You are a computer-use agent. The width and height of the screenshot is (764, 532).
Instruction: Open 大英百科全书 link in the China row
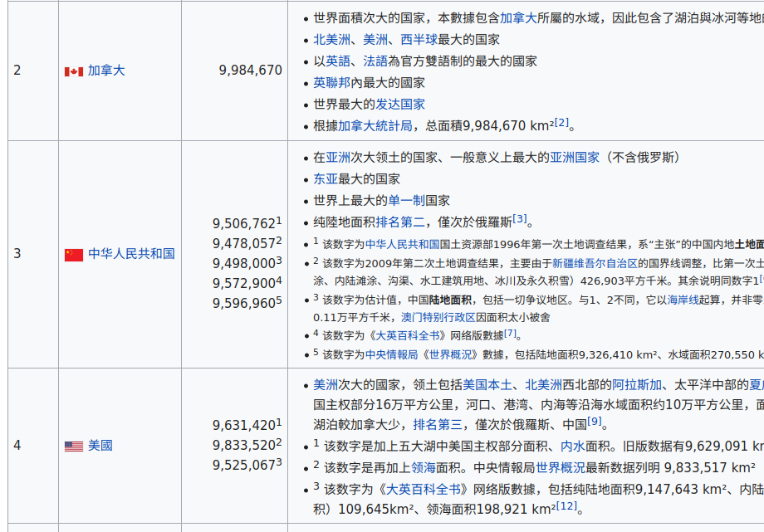(408, 335)
